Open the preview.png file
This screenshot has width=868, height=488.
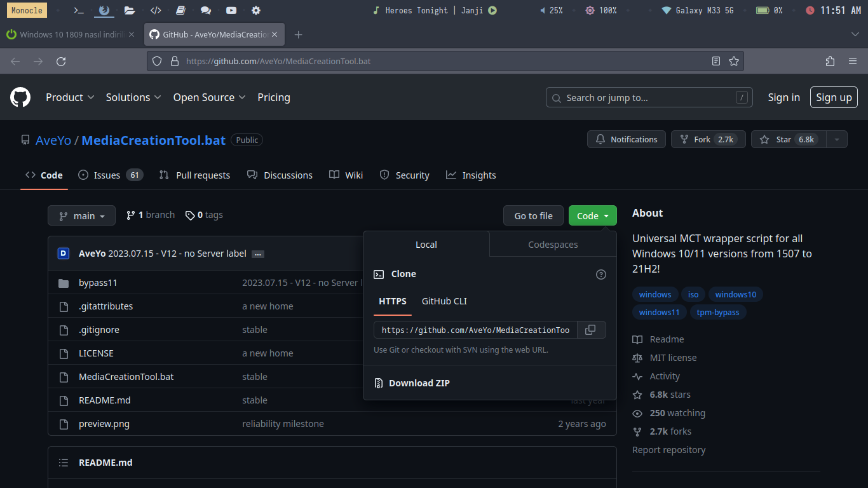104,424
